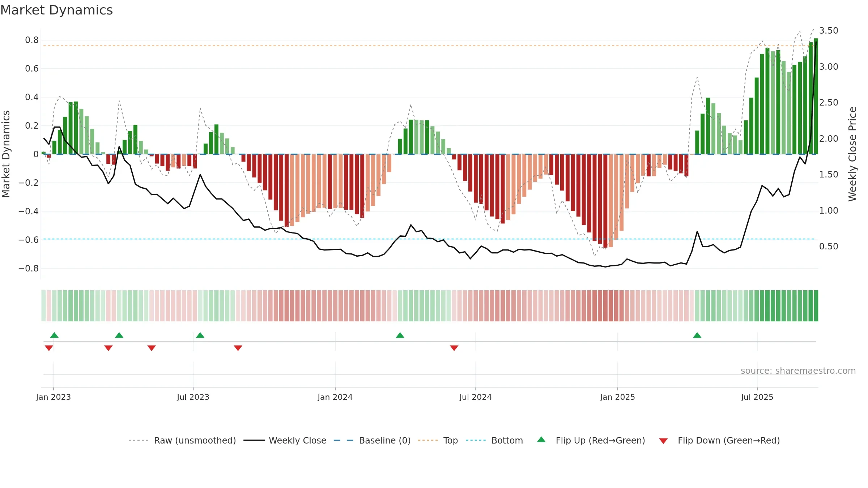Image resolution: width=868 pixels, height=488 pixels.
Task: Click the '3.50' right axis tick label
Action: click(x=829, y=31)
